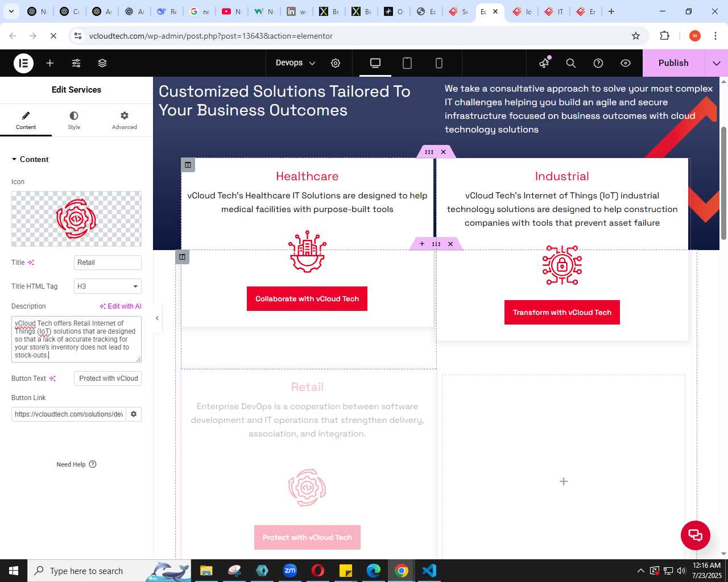Switch to the Content tab
Viewport: 728px width, 582px height.
[26, 120]
